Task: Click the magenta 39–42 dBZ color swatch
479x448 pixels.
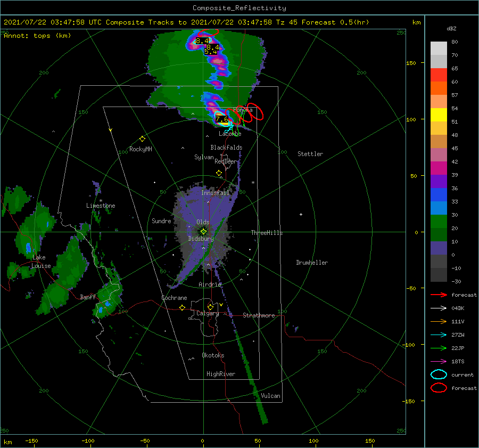Action: click(439, 168)
